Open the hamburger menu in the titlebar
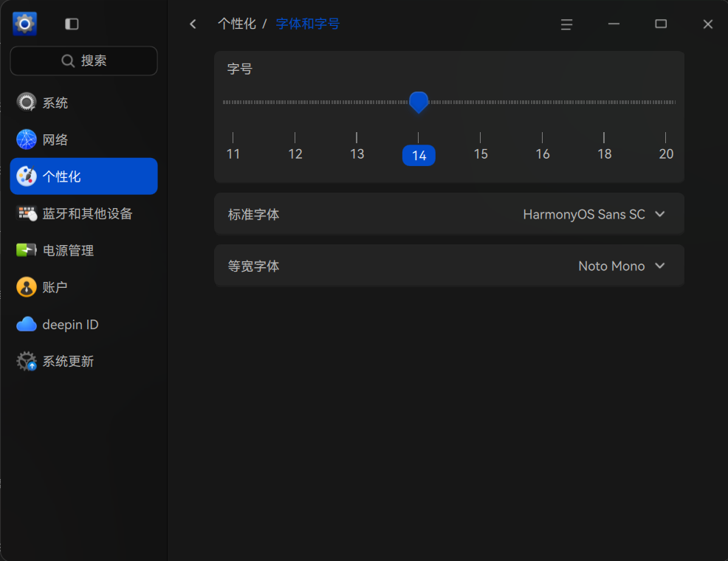The image size is (728, 561). (566, 24)
